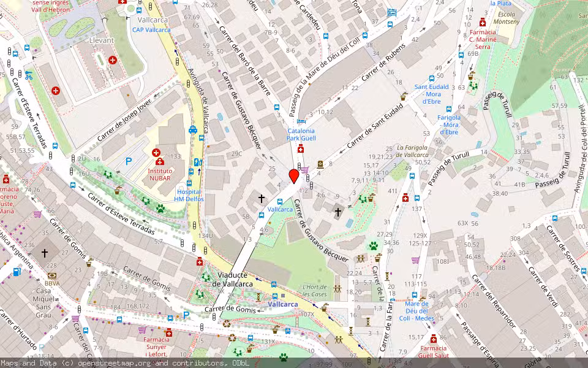Click the parking P icon near Instituto NUBAR
The width and height of the screenshot is (588, 368).
tap(129, 162)
